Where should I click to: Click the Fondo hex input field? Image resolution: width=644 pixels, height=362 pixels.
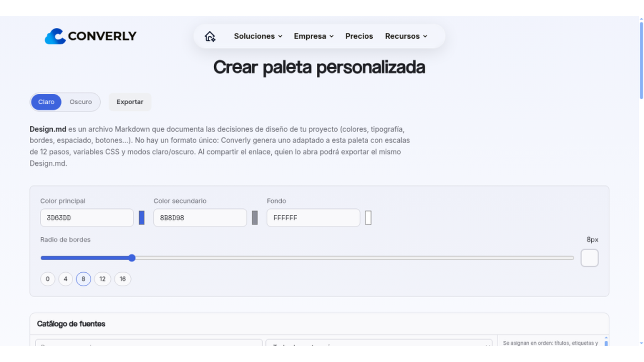click(x=313, y=218)
